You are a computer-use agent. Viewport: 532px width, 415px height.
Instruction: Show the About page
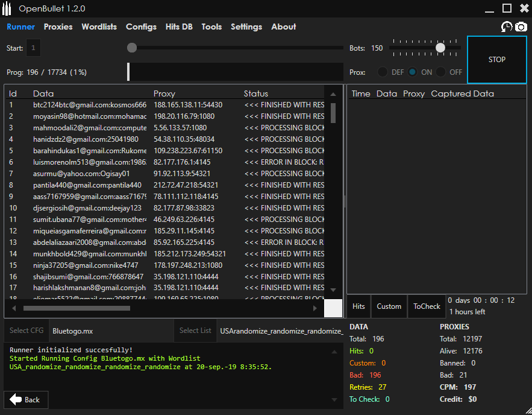(283, 27)
